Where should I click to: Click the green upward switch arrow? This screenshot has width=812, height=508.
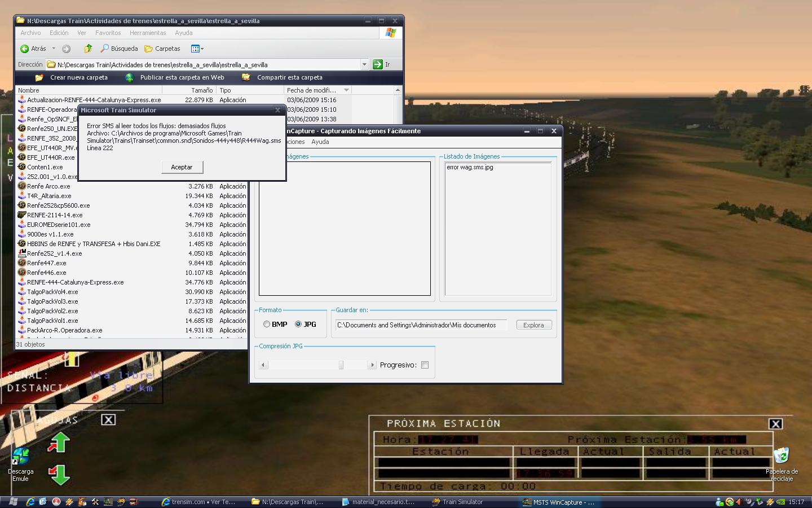(59, 442)
